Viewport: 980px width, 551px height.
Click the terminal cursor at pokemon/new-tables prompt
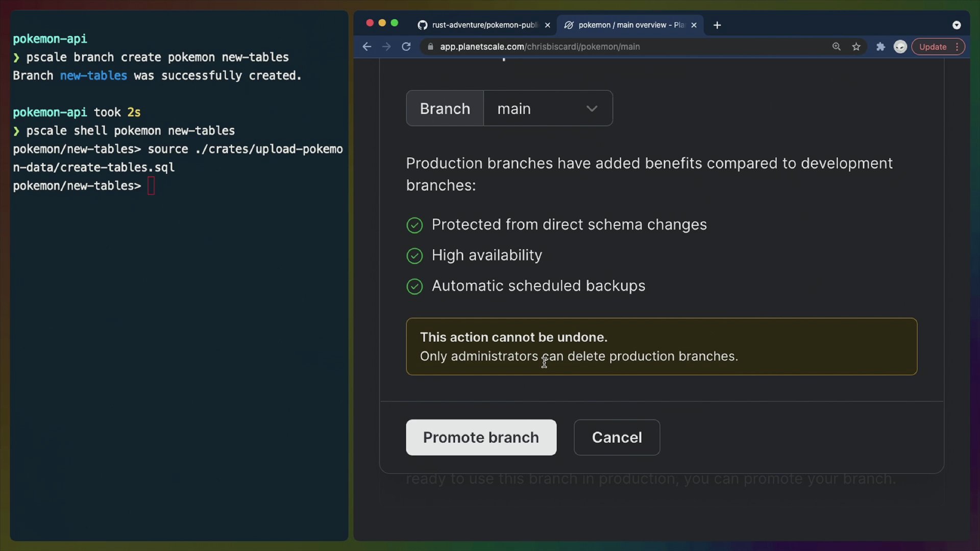pos(151,186)
